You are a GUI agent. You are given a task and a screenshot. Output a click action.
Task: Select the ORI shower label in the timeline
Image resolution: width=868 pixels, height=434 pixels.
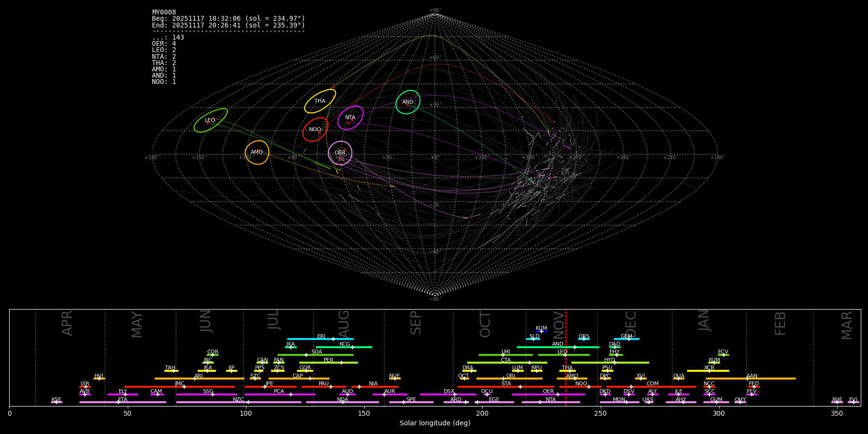point(511,376)
